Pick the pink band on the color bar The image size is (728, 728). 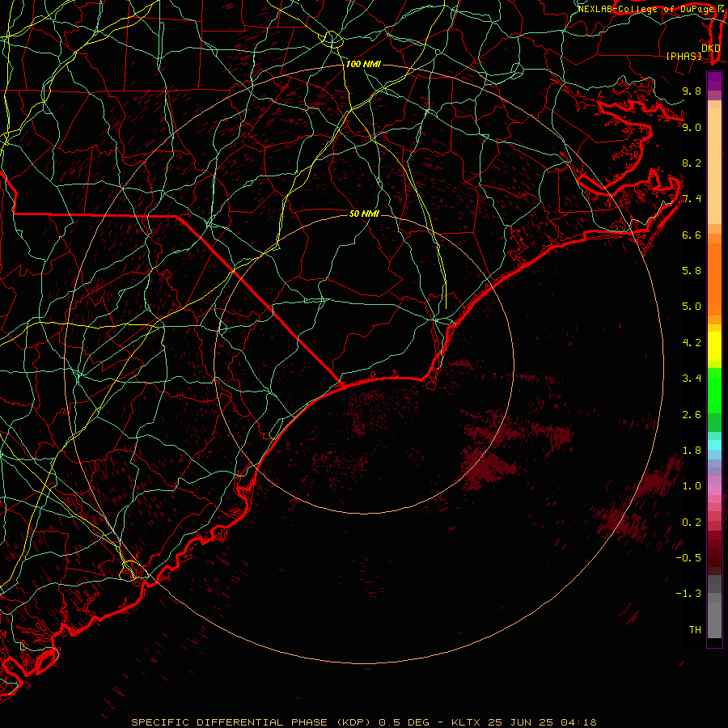(x=714, y=490)
